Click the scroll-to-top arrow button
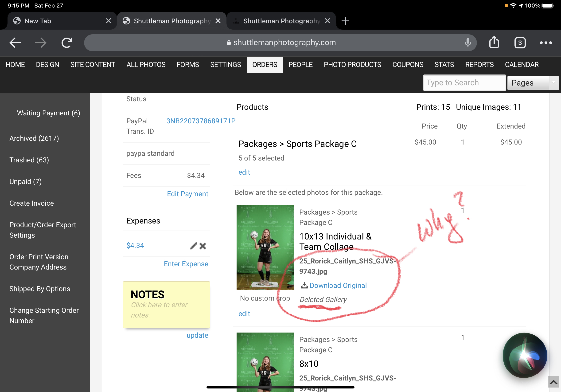This screenshot has width=561, height=392. (553, 382)
